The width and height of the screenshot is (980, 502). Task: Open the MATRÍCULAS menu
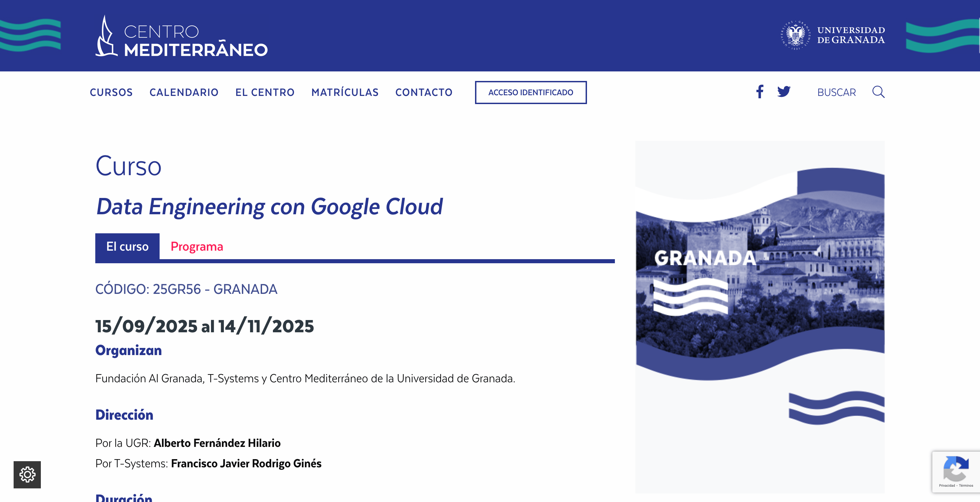coord(345,93)
